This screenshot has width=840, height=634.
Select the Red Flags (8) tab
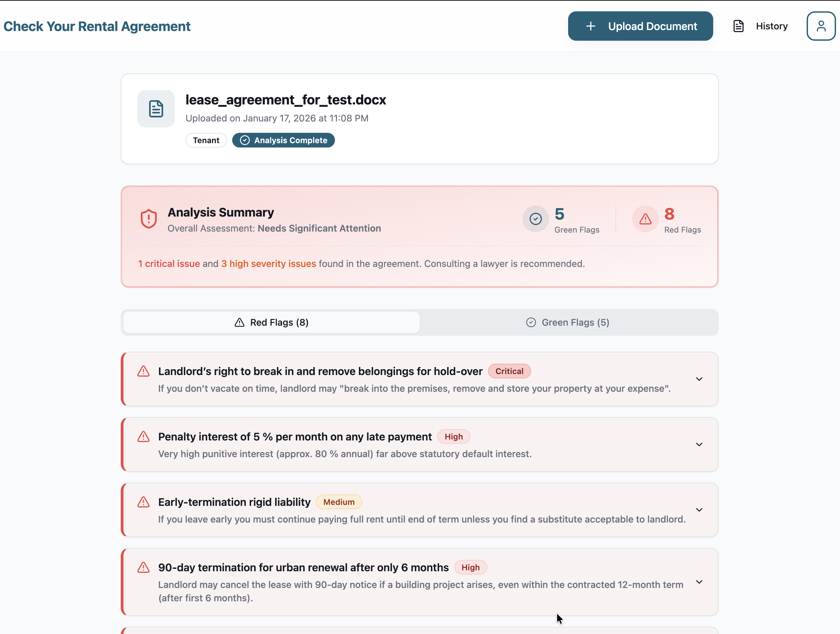pos(271,322)
